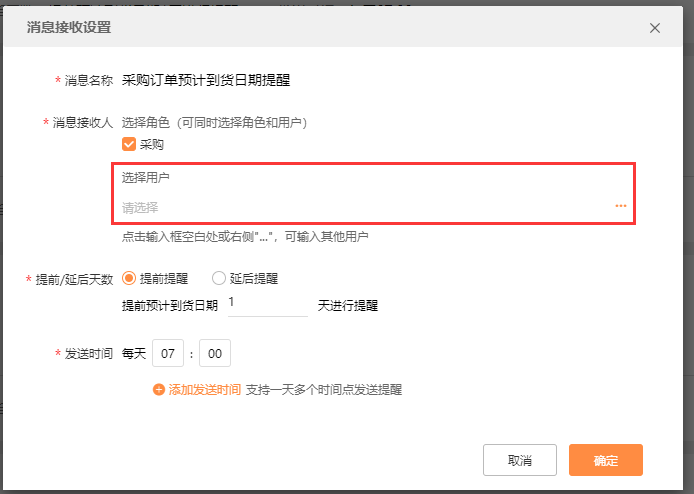The height and width of the screenshot is (494, 694).
Task: Click the 请选择 user selection field
Action: tap(360, 207)
